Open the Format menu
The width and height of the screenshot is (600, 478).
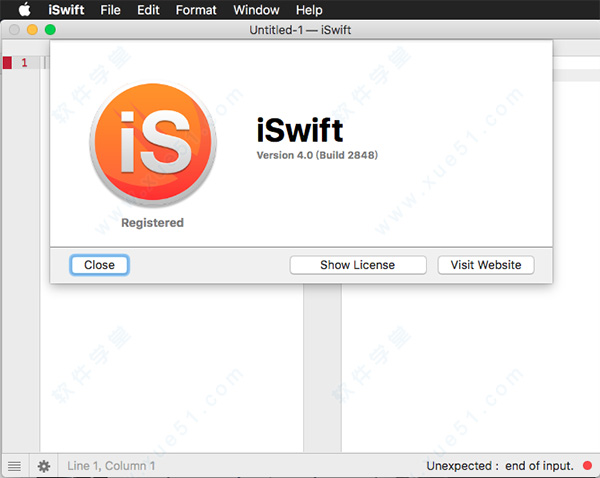tap(196, 10)
